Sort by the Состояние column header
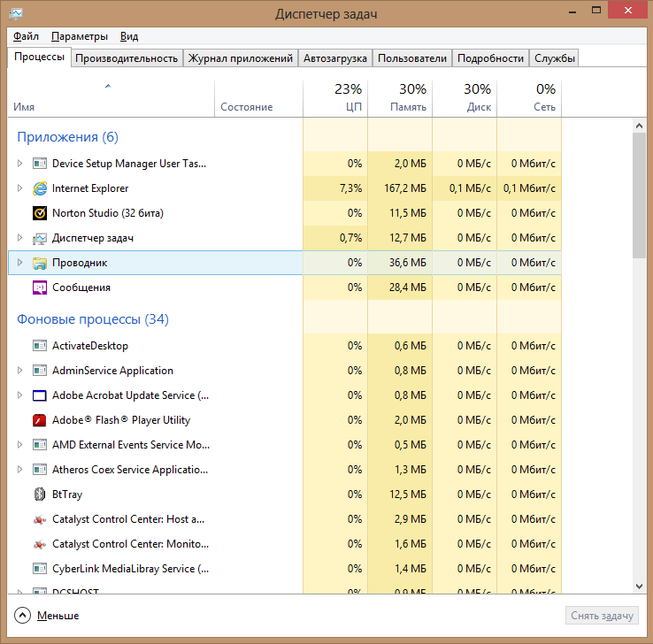This screenshot has height=644, width=653. coord(258,99)
